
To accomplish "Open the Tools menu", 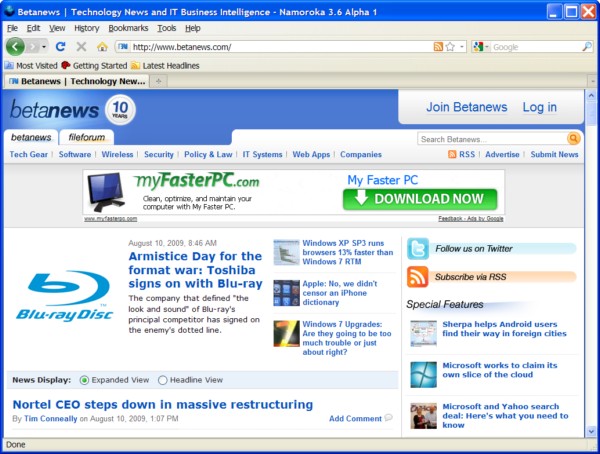I will point(166,28).
